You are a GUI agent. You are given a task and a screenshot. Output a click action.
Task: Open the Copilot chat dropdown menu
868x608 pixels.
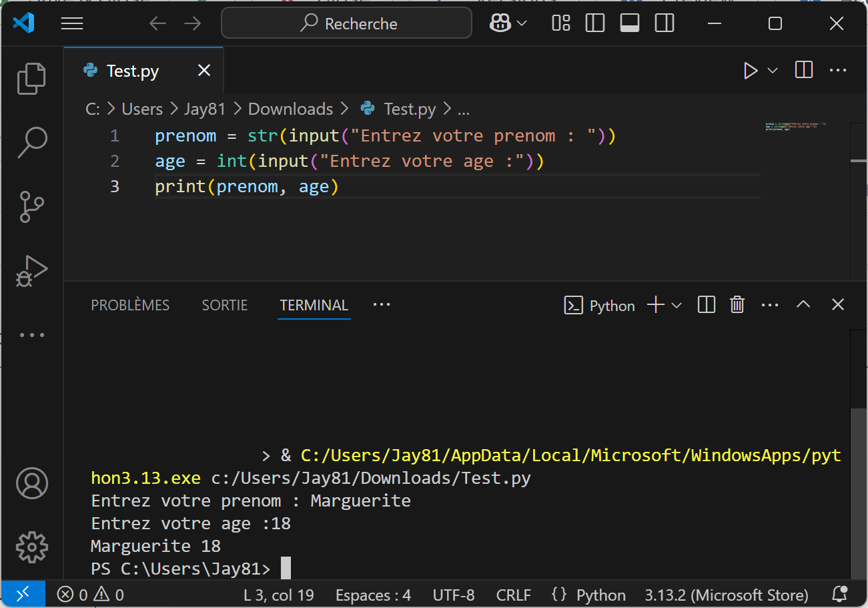point(522,23)
